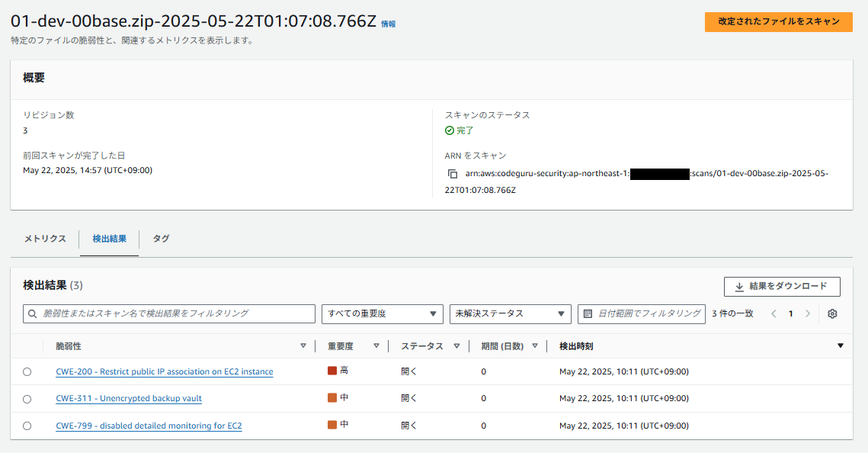Open CWE-799 disabled detailed monitoring link
868x453 pixels.
(149, 426)
